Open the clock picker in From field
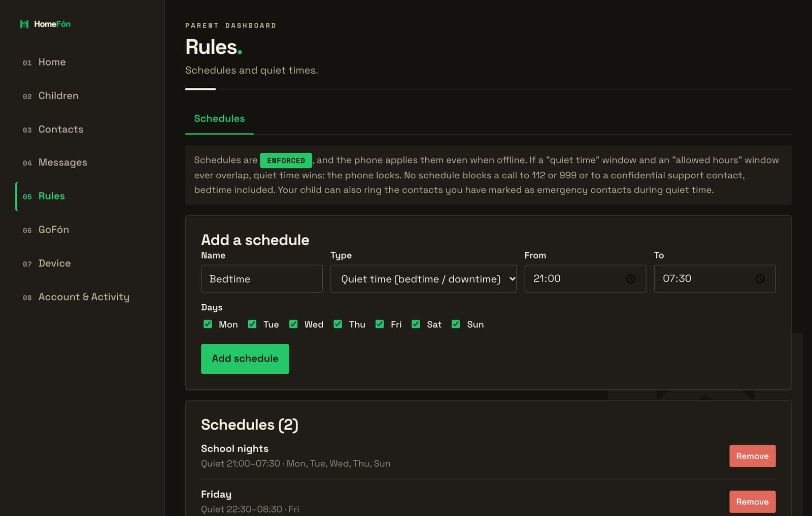This screenshot has width=812, height=516. (630, 279)
